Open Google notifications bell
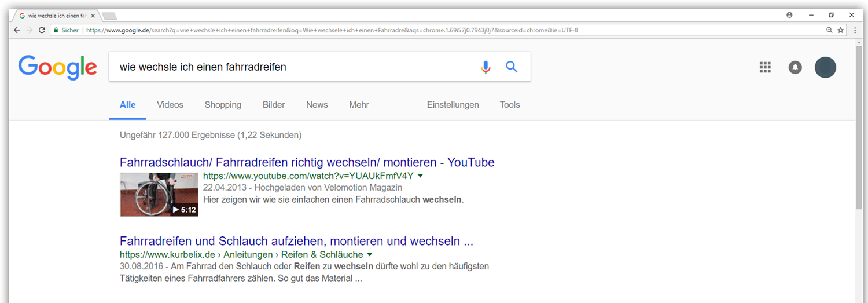 point(795,68)
